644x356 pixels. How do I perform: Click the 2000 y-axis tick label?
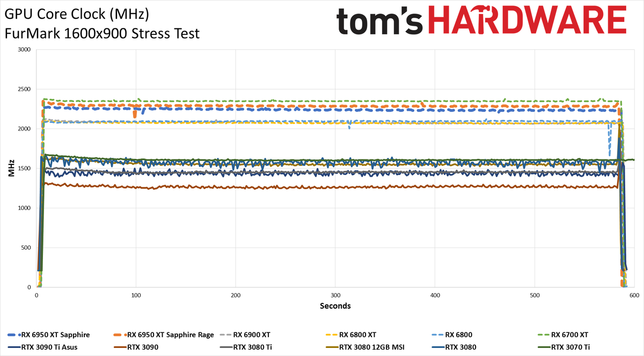[25, 129]
